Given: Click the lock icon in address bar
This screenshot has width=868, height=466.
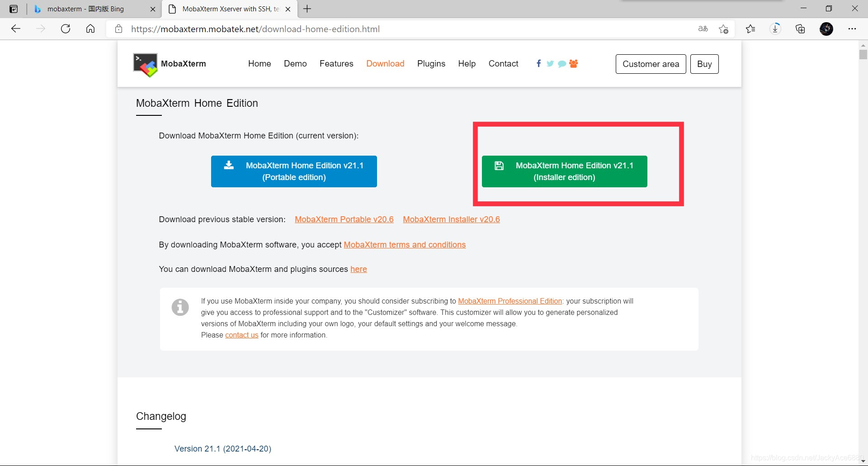Looking at the screenshot, I should tap(118, 29).
